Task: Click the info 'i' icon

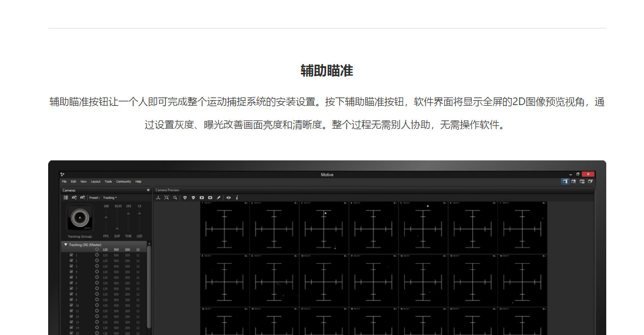Action: [x=237, y=198]
